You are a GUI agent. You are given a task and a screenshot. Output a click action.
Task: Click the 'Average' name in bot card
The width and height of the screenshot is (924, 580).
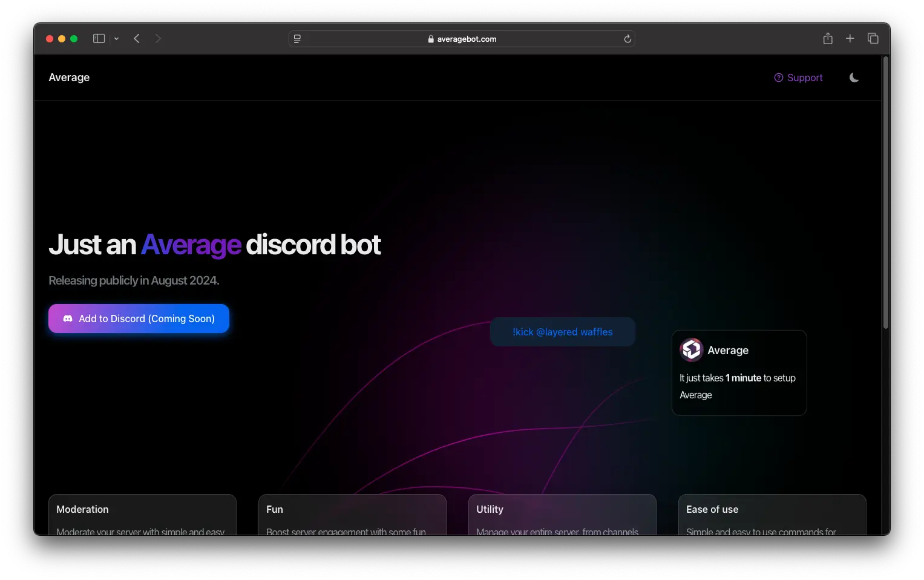[728, 351]
